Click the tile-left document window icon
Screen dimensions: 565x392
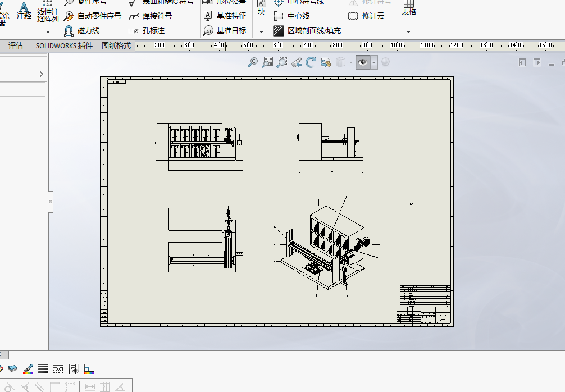coord(522,62)
